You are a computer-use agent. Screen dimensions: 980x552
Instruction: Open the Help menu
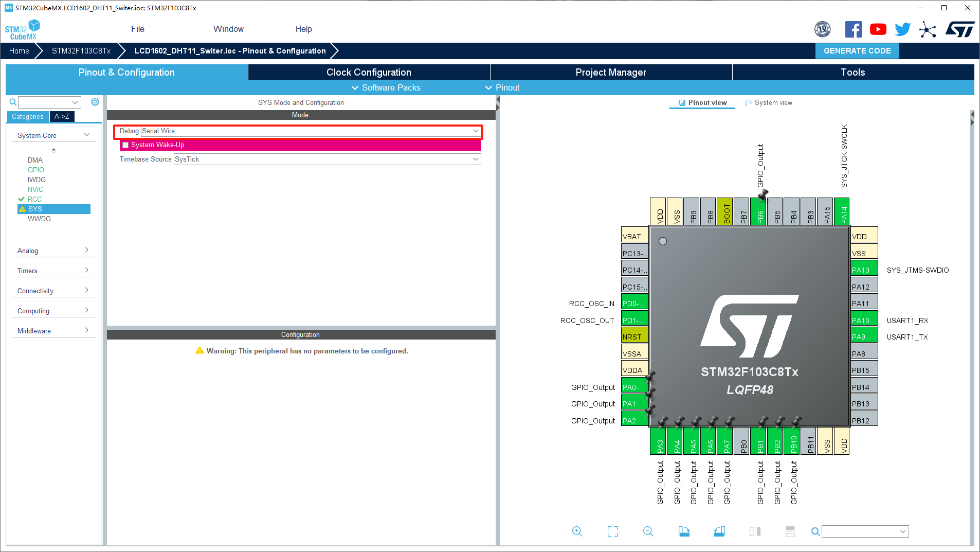(x=303, y=29)
